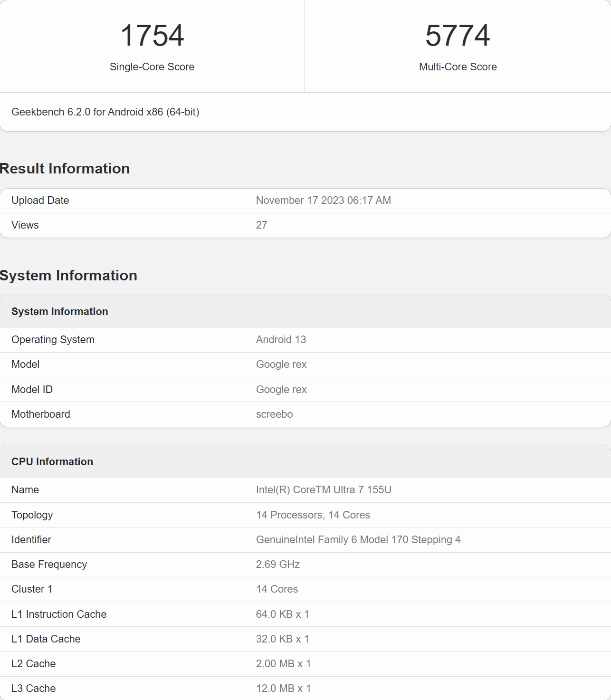The image size is (611, 700).
Task: Click the Model ID row label
Action: pyautogui.click(x=32, y=390)
